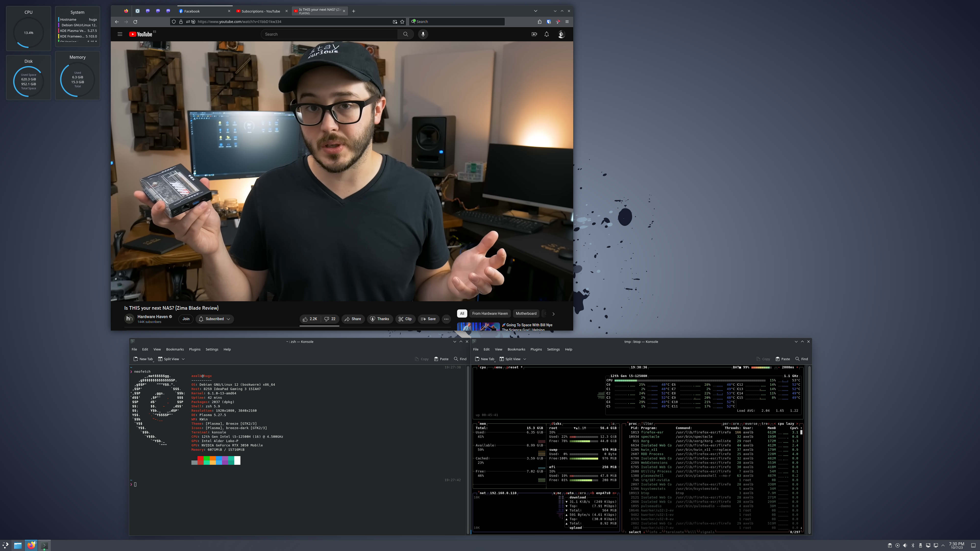Bookmark this page with the star
Screen dimensions: 980x551
(402, 22)
